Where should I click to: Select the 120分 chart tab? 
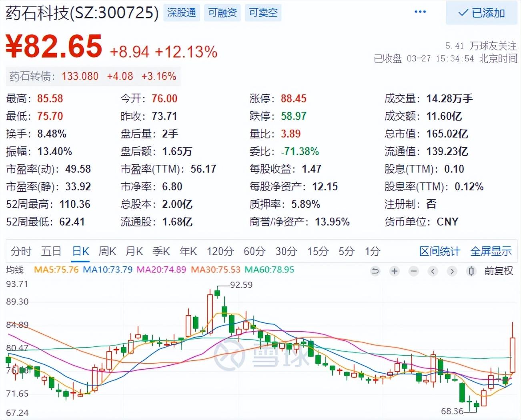click(220, 251)
